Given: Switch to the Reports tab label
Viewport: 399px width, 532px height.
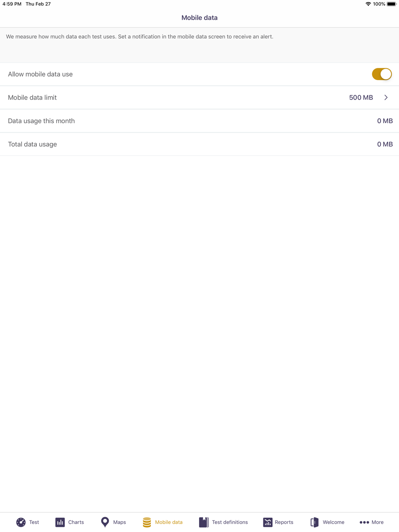Looking at the screenshot, I should [284, 522].
